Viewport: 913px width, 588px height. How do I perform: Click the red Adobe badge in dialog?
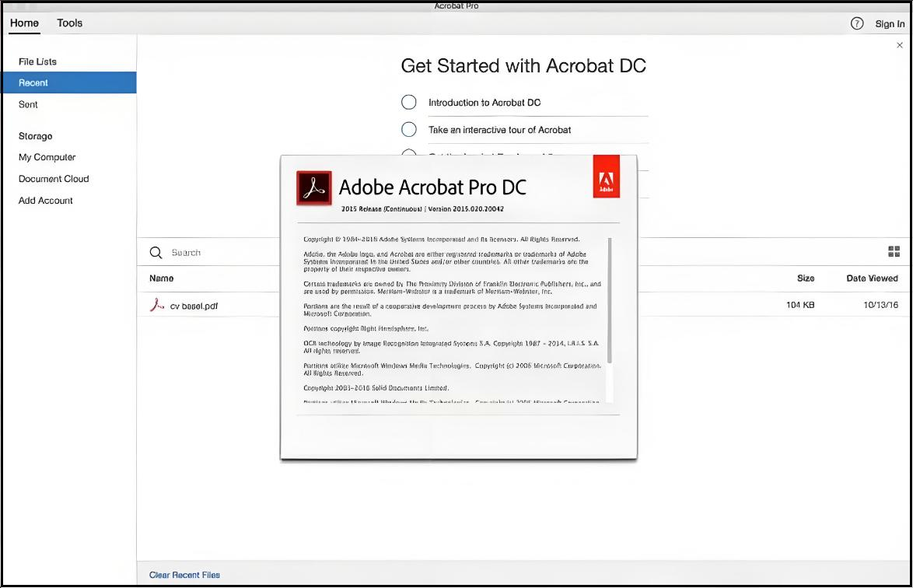point(606,177)
